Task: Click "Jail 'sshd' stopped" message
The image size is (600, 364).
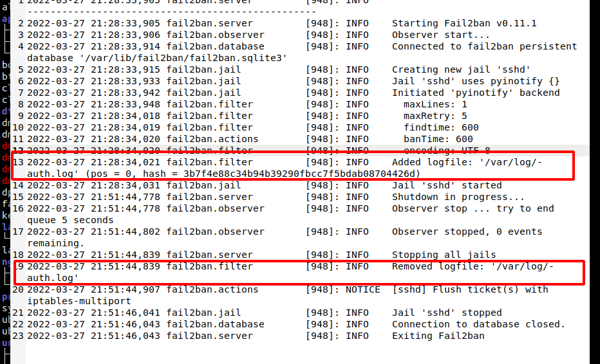Action: pyautogui.click(x=447, y=313)
